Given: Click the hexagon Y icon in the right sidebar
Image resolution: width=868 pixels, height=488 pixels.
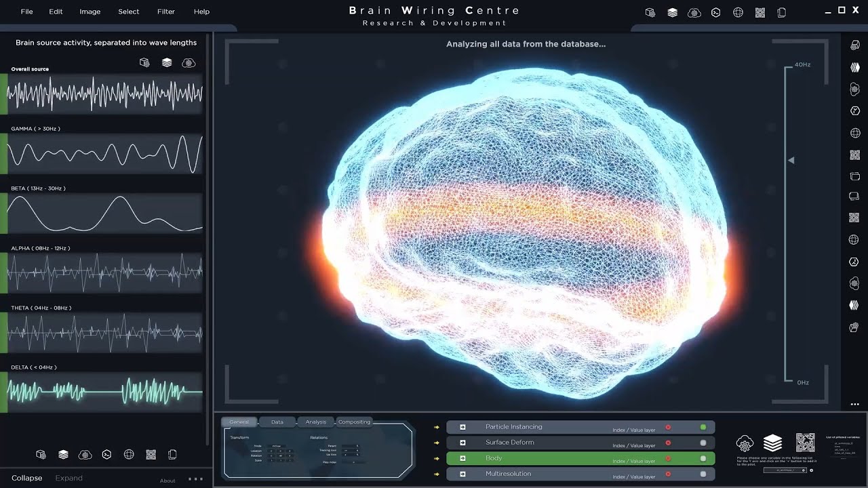Looking at the screenshot, I should tap(854, 111).
